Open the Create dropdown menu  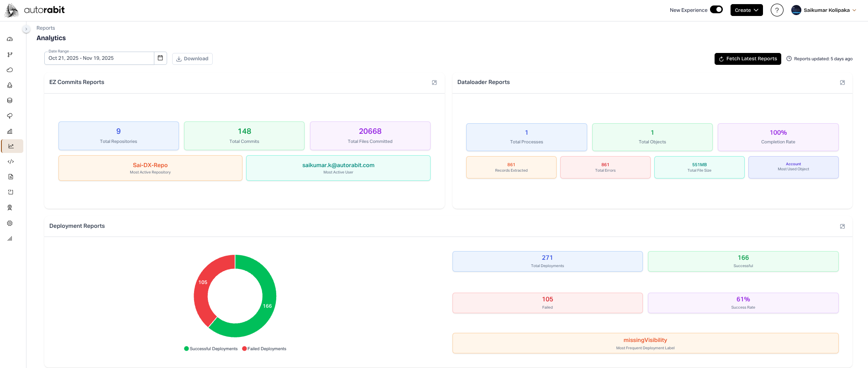point(746,10)
